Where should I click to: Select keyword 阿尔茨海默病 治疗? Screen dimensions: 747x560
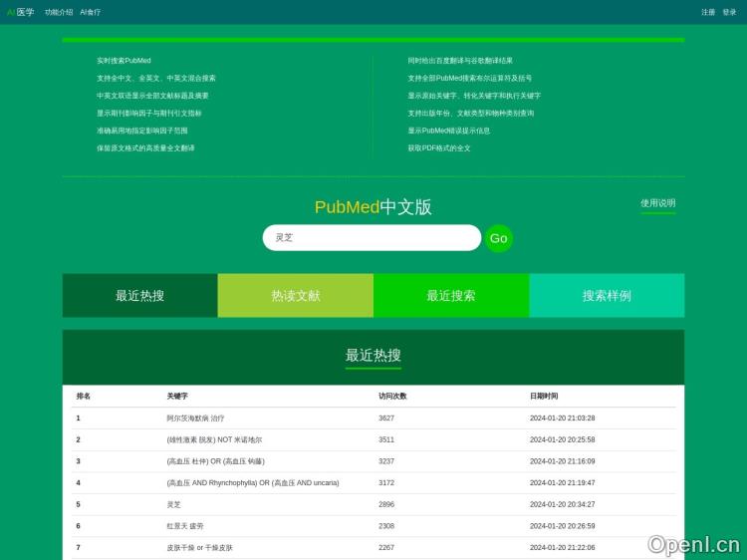tap(195, 418)
